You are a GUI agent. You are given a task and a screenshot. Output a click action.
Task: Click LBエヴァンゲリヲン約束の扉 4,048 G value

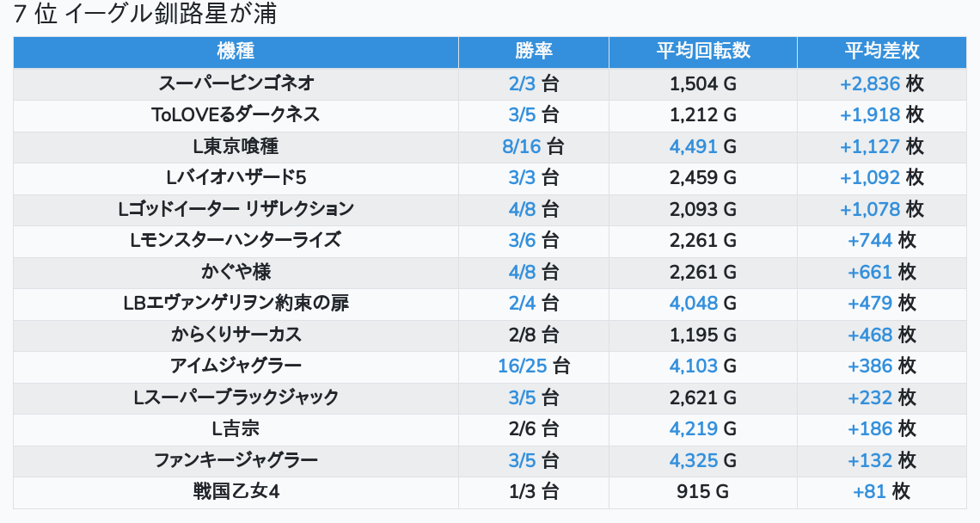703,304
